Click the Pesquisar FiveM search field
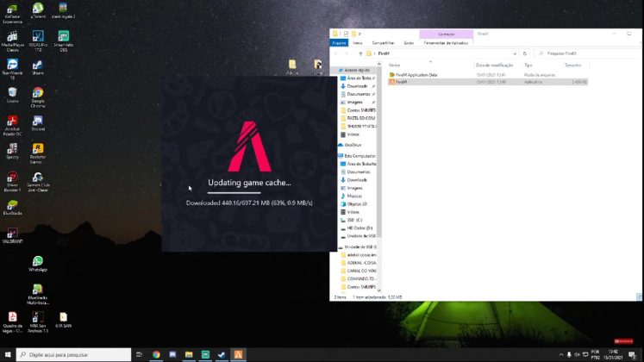 tap(587, 53)
